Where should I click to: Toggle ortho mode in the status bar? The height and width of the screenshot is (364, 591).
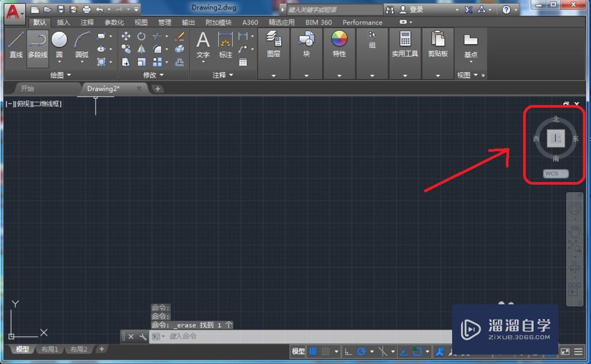pos(348,352)
